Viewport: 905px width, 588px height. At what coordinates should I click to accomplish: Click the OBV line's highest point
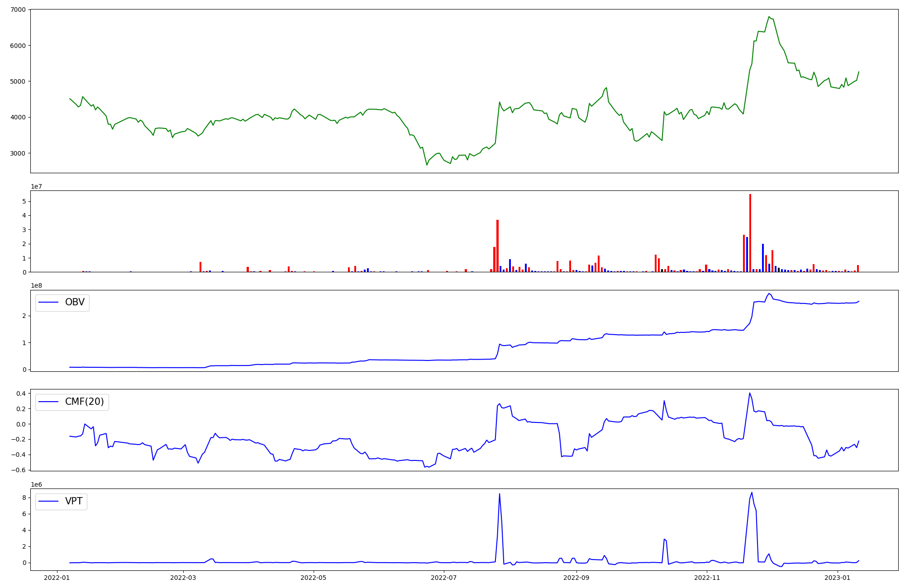click(x=769, y=294)
